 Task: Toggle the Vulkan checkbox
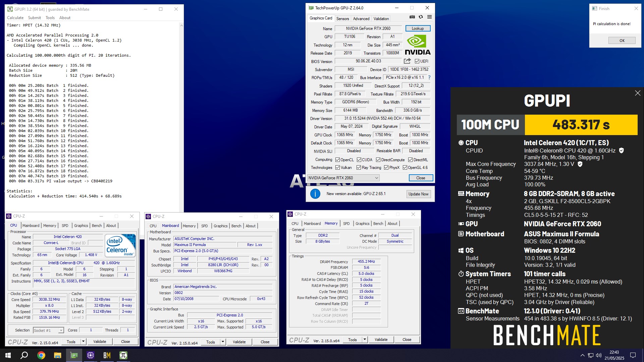click(337, 168)
